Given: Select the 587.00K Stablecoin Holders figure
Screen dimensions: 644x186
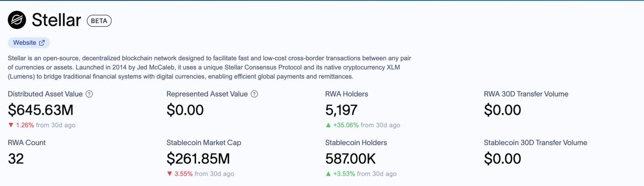Looking at the screenshot, I should pyautogui.click(x=351, y=159).
